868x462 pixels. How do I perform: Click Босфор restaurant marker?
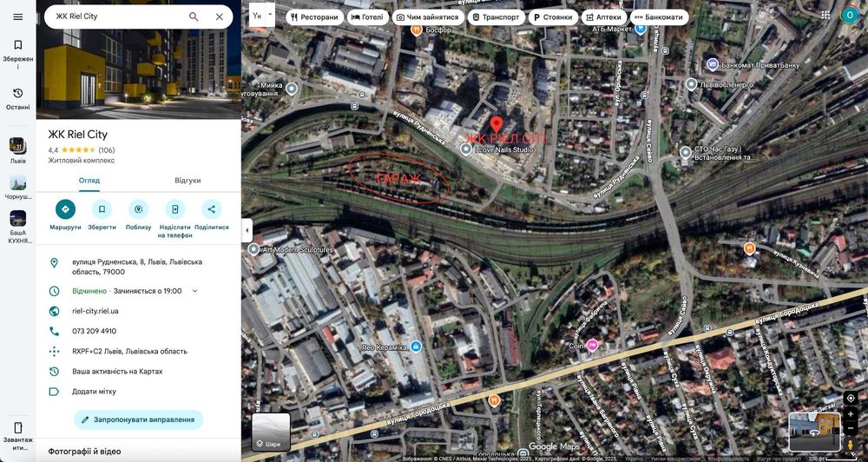tap(417, 30)
